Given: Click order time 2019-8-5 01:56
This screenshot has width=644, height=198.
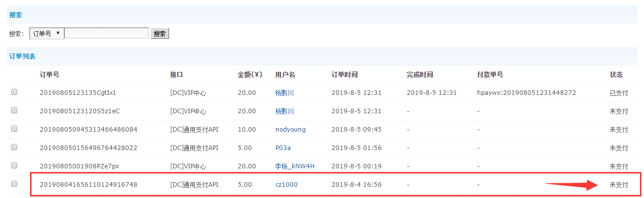Looking at the screenshot, I should 357,148.
